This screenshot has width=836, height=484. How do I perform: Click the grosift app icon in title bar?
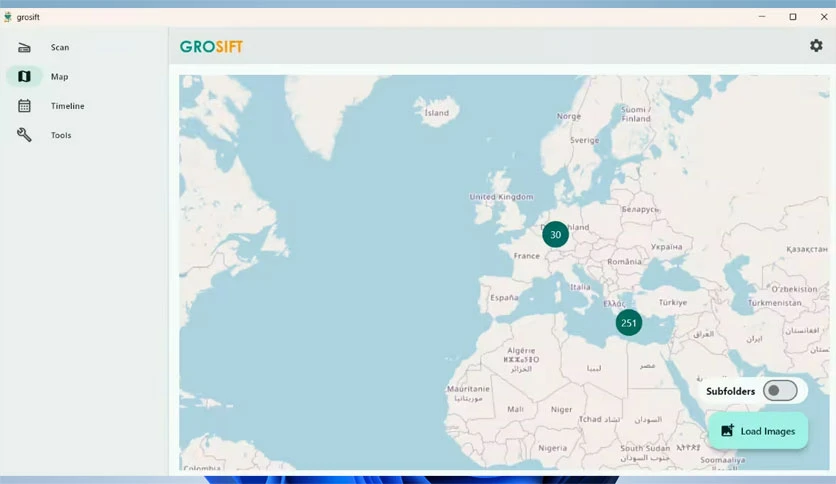pos(7,17)
